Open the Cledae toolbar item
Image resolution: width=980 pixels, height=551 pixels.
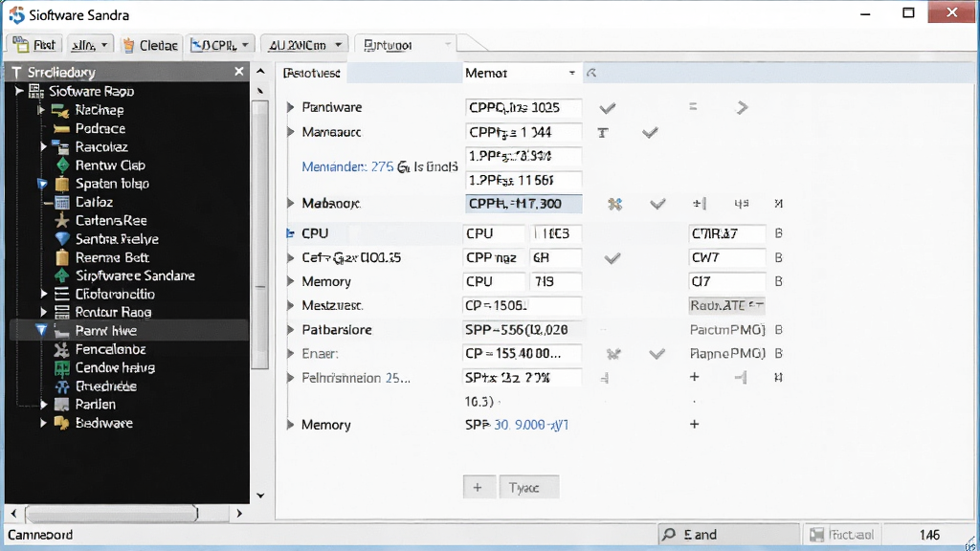pos(150,45)
